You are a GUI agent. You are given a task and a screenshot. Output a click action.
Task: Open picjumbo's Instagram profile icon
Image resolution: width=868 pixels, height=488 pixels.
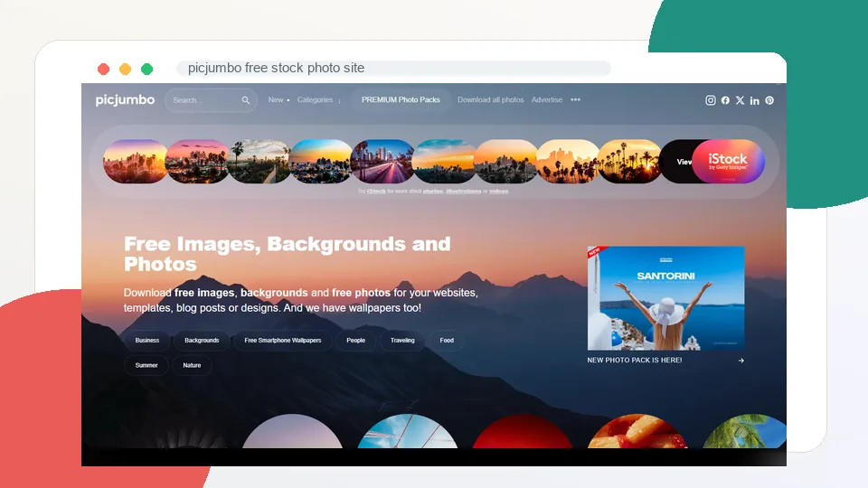[x=711, y=100]
